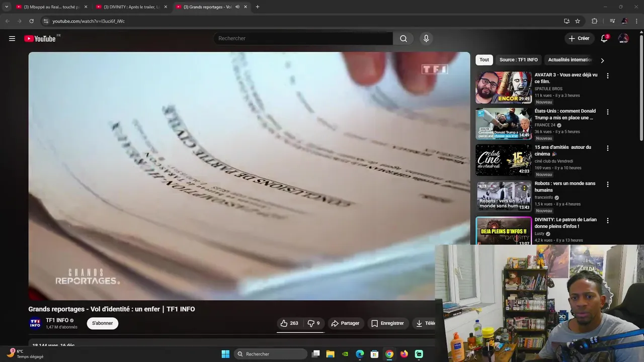Open the DIVINITY Larian video title

pos(566,223)
